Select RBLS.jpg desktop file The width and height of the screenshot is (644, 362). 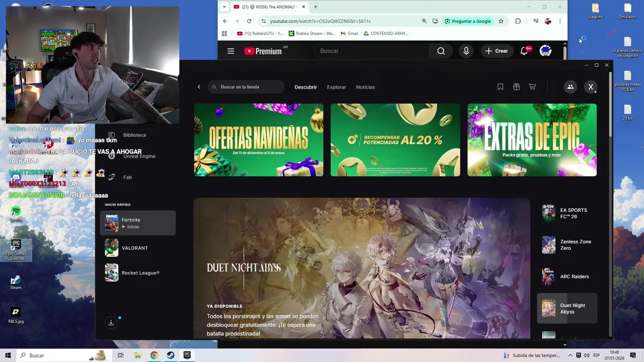[x=16, y=315]
